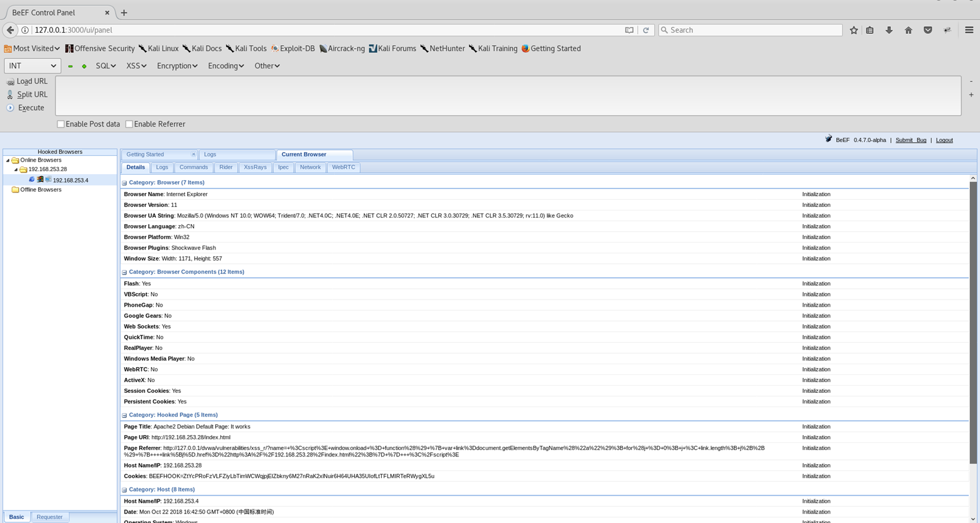Click the HackBar green minus button

pos(70,66)
